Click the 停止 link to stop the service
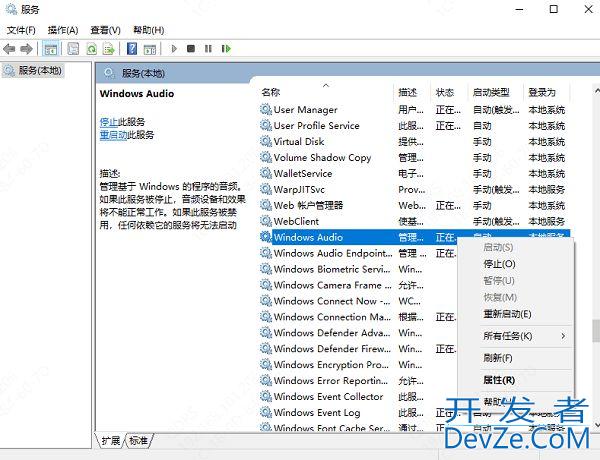 click(x=109, y=121)
